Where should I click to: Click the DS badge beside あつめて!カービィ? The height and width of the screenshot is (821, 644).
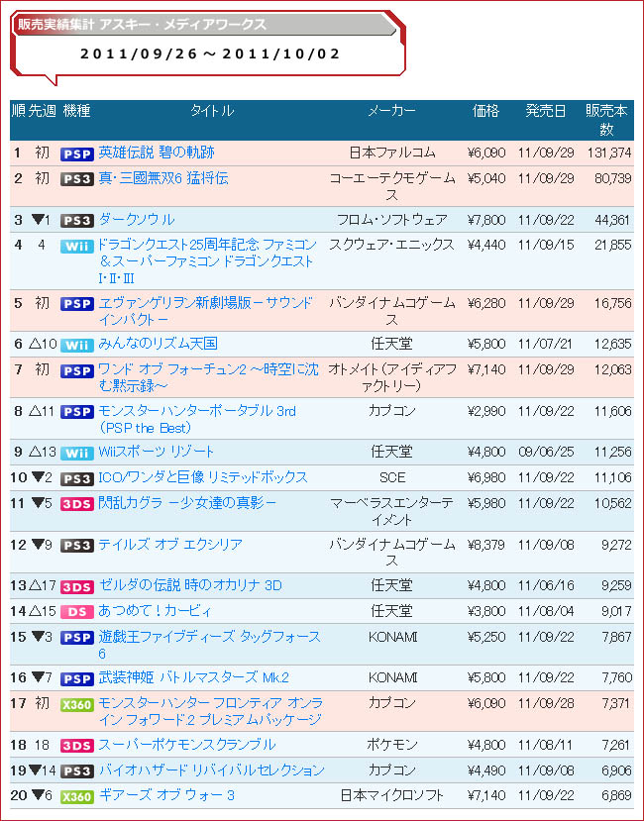pos(77,613)
